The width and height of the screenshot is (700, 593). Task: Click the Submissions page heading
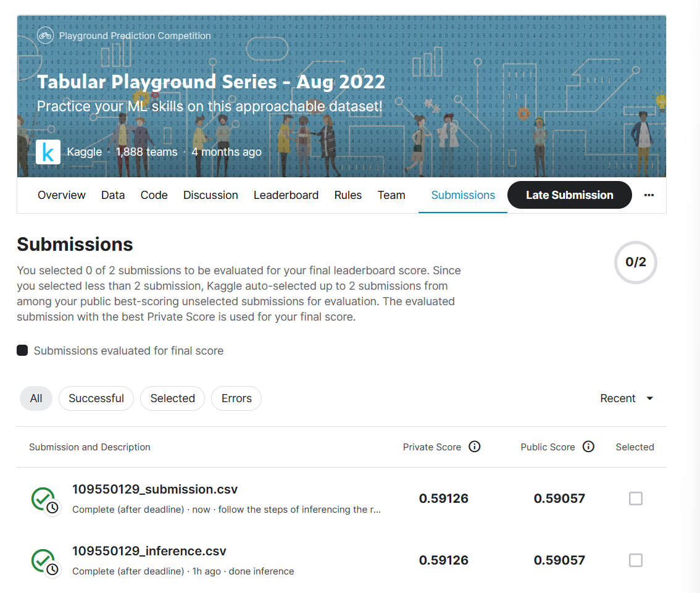pos(75,245)
